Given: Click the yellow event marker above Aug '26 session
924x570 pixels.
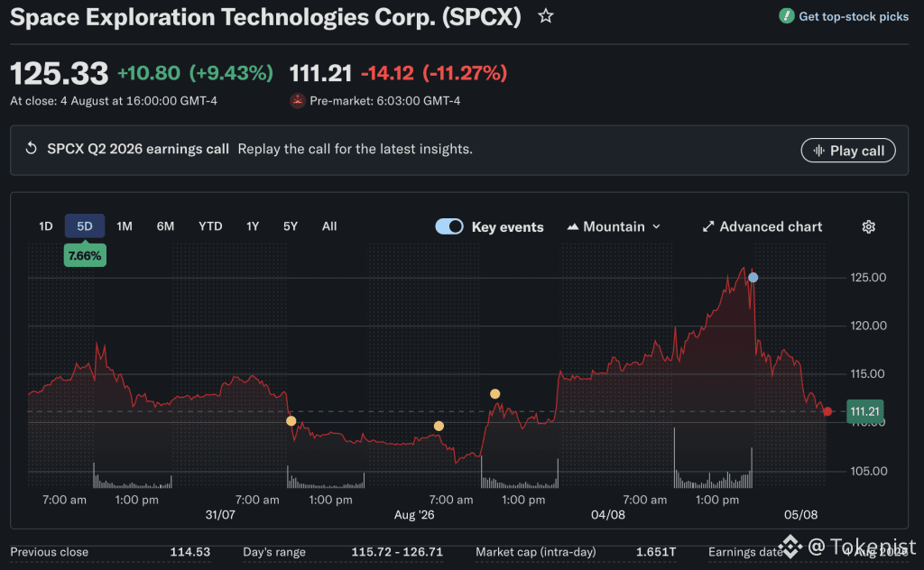Looking at the screenshot, I should [495, 394].
